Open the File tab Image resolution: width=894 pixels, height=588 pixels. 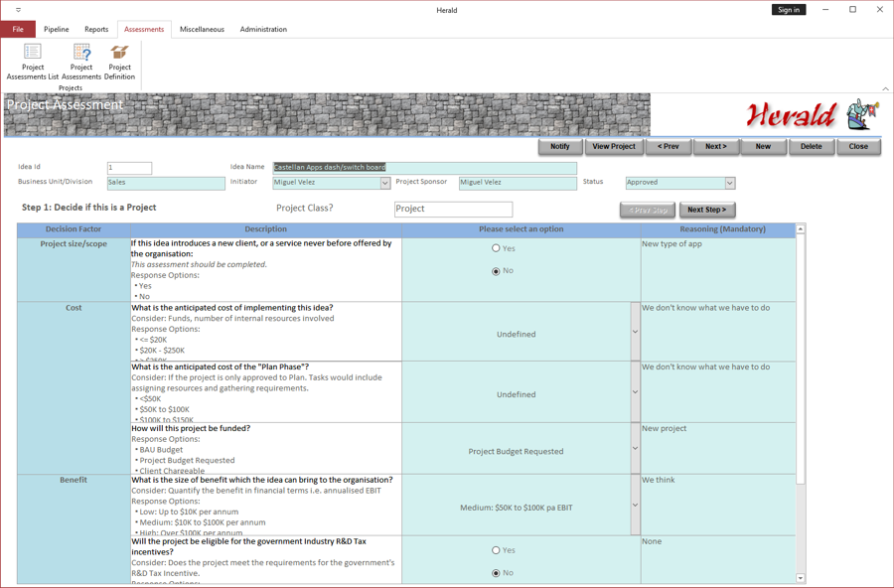click(18, 29)
